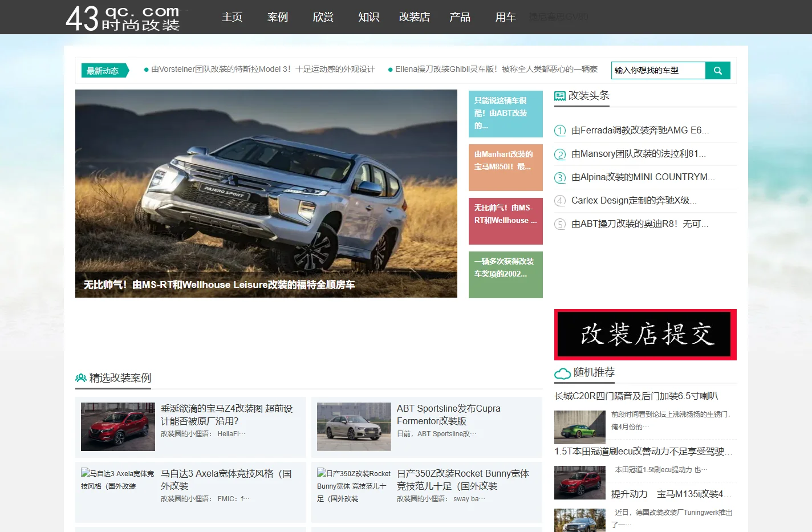This screenshot has width=812, height=532.
Task: Click the number 3 circle icon
Action: 560,177
